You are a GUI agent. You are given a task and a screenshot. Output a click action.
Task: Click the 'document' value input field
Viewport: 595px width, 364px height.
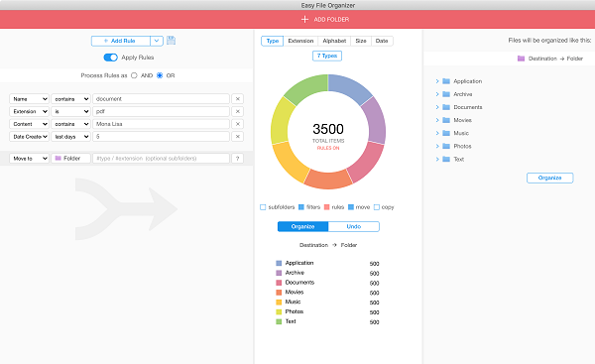coord(161,98)
